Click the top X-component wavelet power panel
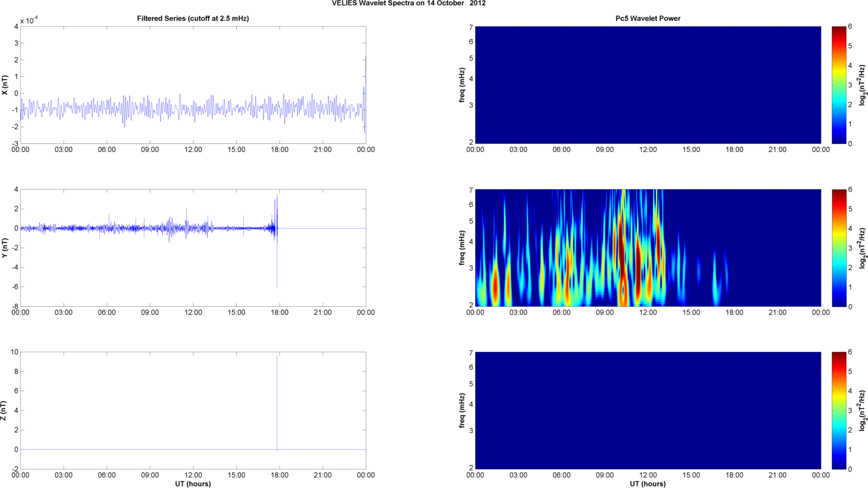868x488 pixels. tap(648, 85)
